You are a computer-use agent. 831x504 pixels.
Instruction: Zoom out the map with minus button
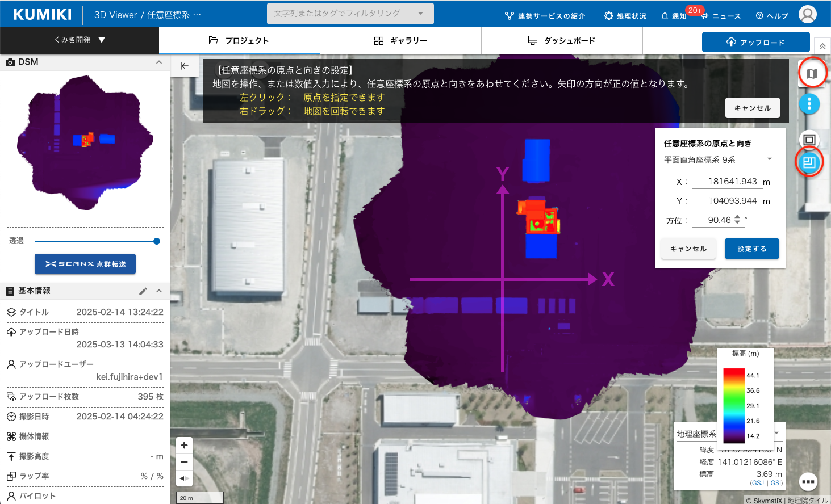(x=184, y=462)
